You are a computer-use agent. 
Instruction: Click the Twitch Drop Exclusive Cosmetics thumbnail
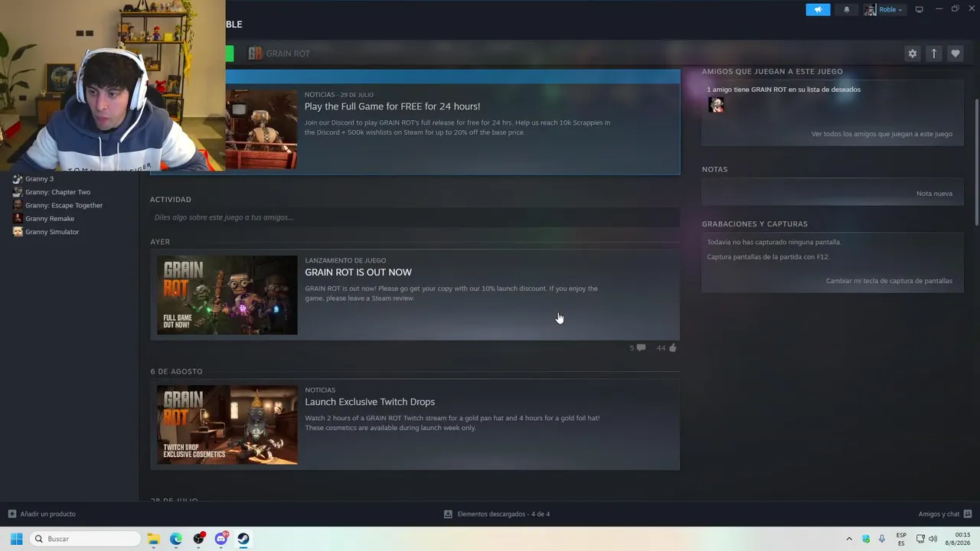[x=227, y=425]
